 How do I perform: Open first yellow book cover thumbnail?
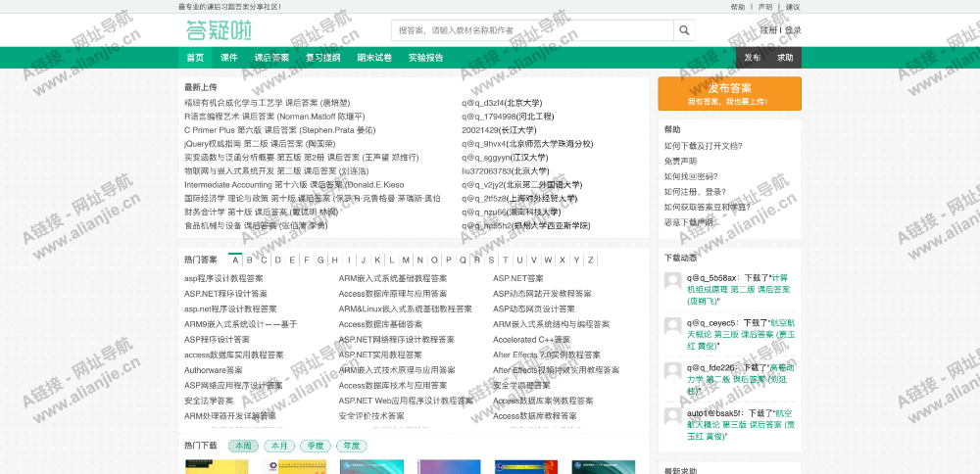[x=217, y=467]
